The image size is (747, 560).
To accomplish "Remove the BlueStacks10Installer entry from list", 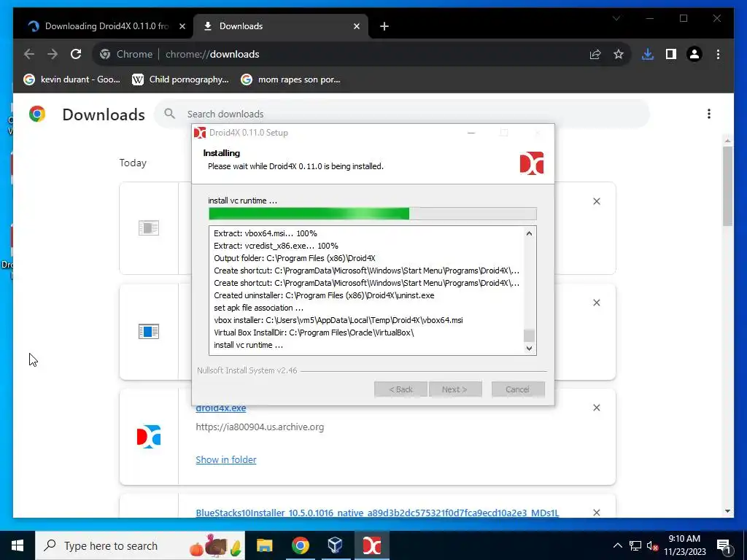I will (x=597, y=513).
